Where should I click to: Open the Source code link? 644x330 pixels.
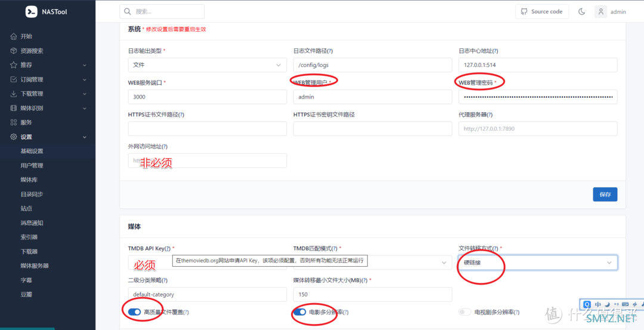(x=541, y=11)
